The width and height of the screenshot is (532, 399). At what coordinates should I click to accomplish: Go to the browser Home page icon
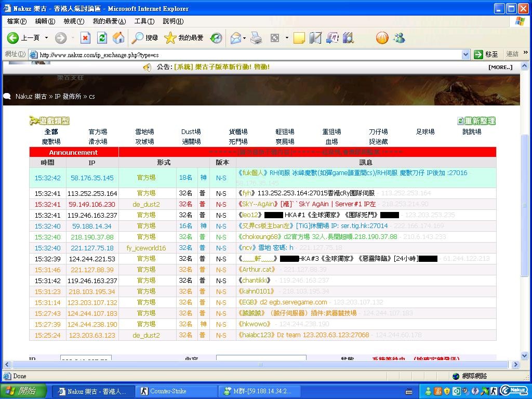[x=118, y=38]
